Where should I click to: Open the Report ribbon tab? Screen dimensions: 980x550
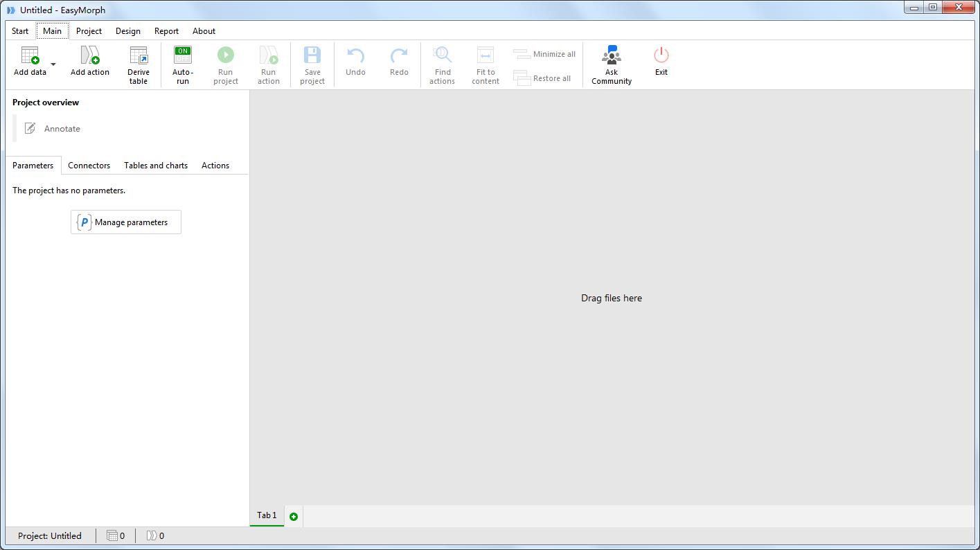click(x=166, y=31)
